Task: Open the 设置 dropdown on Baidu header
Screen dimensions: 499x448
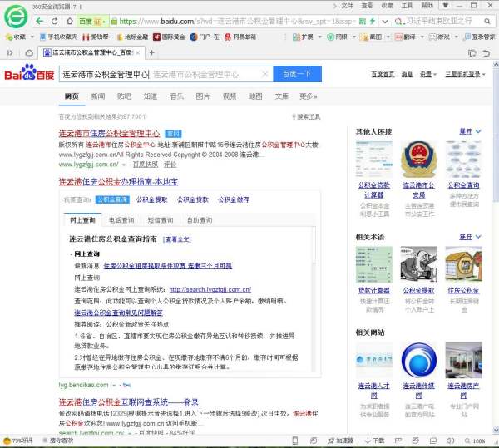Action: [x=427, y=75]
